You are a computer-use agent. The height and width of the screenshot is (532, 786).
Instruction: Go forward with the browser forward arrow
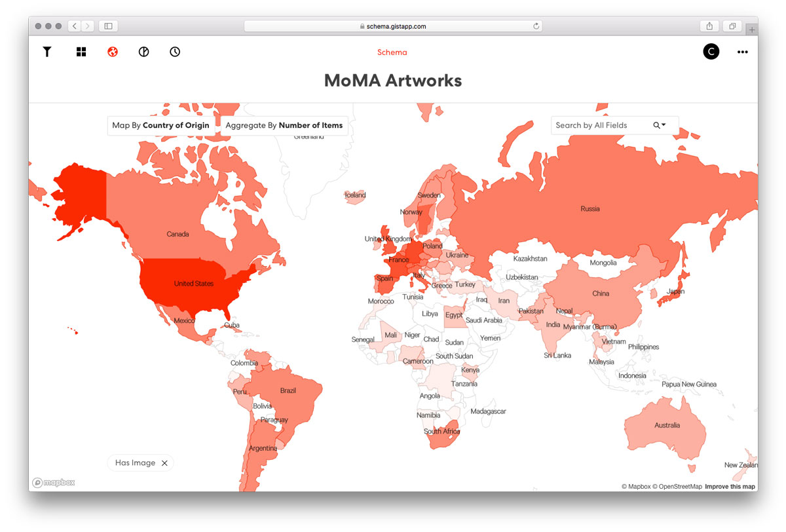[88, 26]
